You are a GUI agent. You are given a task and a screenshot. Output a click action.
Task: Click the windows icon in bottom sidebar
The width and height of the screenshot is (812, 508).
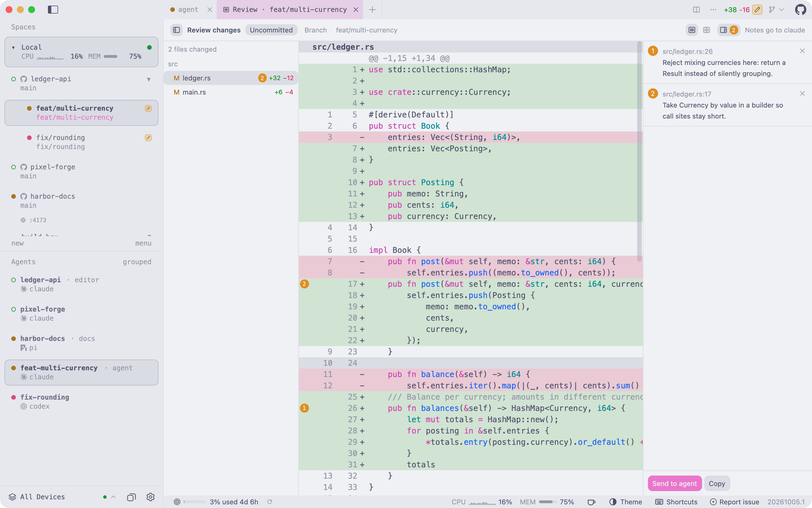pos(131,497)
